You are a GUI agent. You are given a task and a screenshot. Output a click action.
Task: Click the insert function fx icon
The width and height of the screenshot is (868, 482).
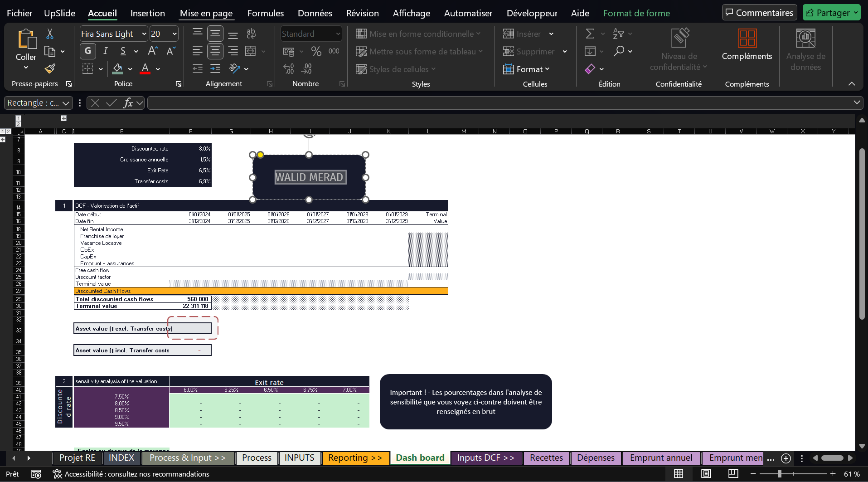pyautogui.click(x=128, y=103)
